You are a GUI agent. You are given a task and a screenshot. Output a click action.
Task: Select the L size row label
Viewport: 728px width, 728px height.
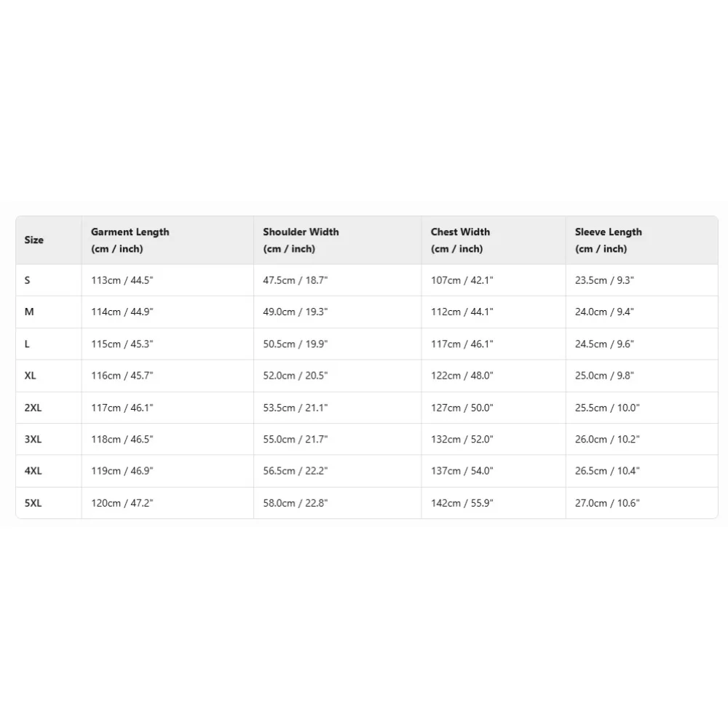[x=28, y=344]
